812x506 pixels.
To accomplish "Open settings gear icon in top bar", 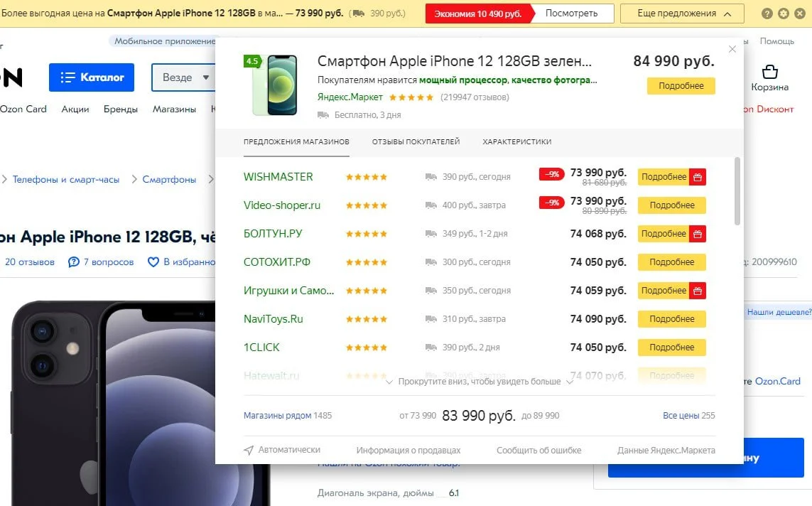I will point(783,14).
